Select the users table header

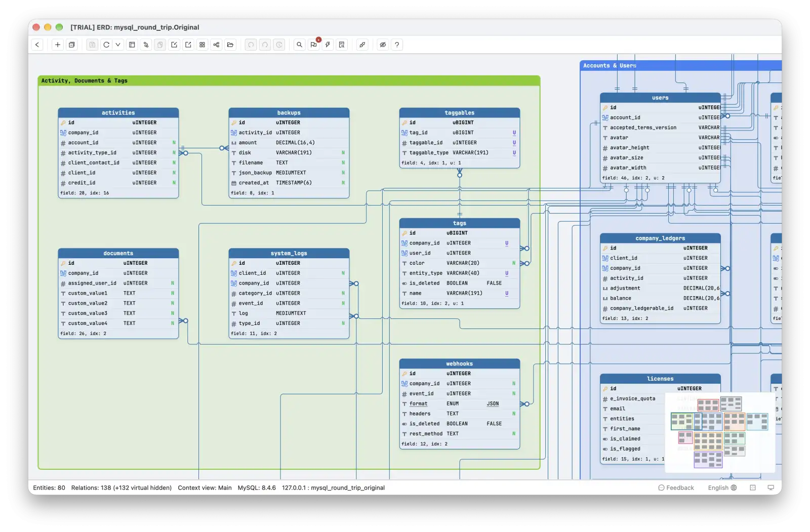(x=660, y=98)
